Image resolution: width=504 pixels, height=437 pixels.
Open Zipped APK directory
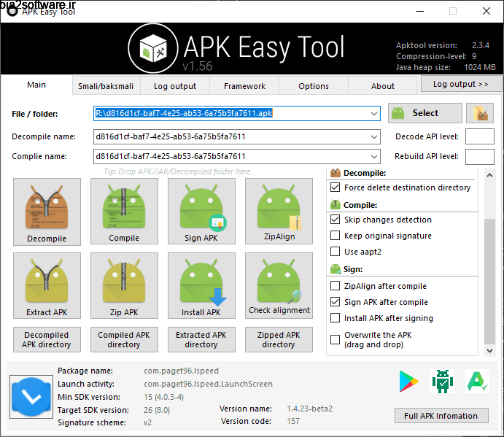[x=279, y=339]
